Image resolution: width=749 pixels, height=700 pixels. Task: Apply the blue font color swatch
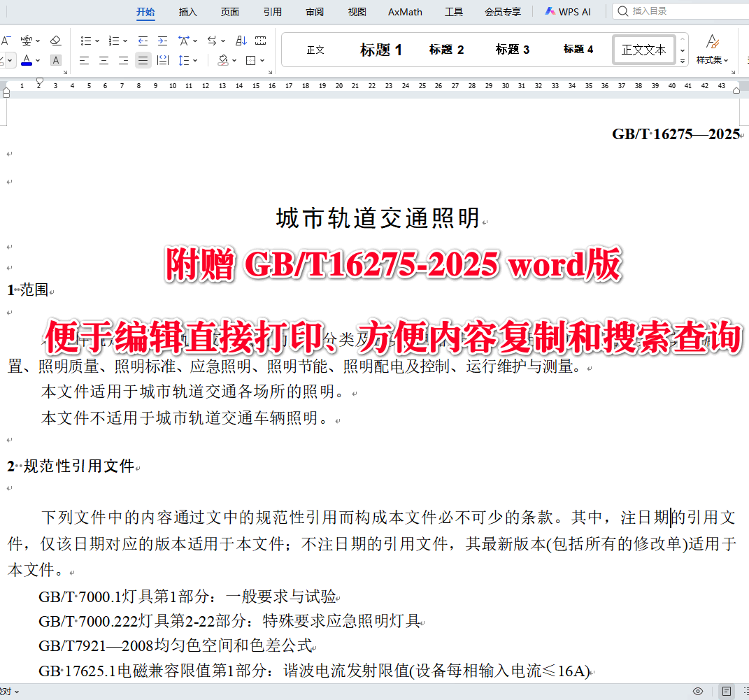coord(26,64)
